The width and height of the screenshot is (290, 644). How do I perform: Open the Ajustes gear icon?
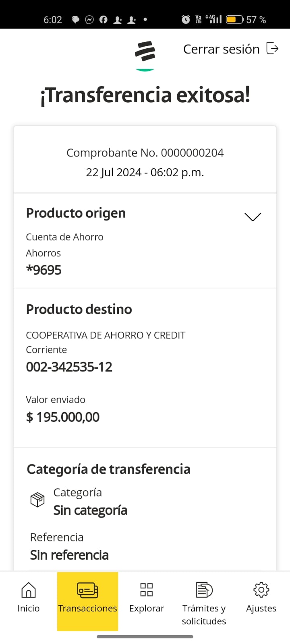(261, 590)
